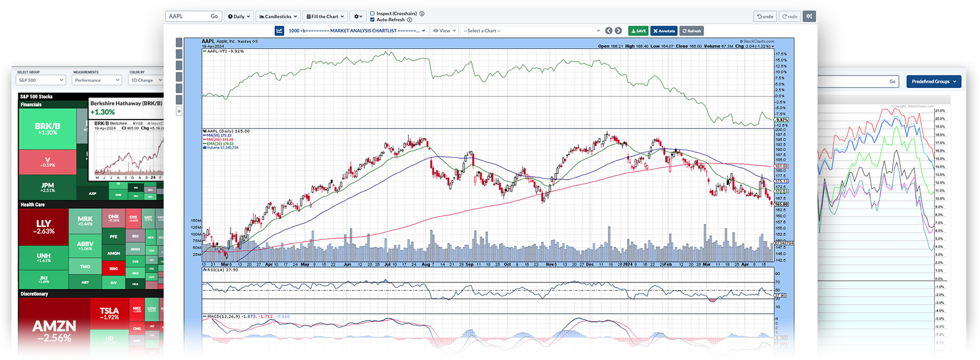Select the ABBV tile in heat map

coord(85,246)
